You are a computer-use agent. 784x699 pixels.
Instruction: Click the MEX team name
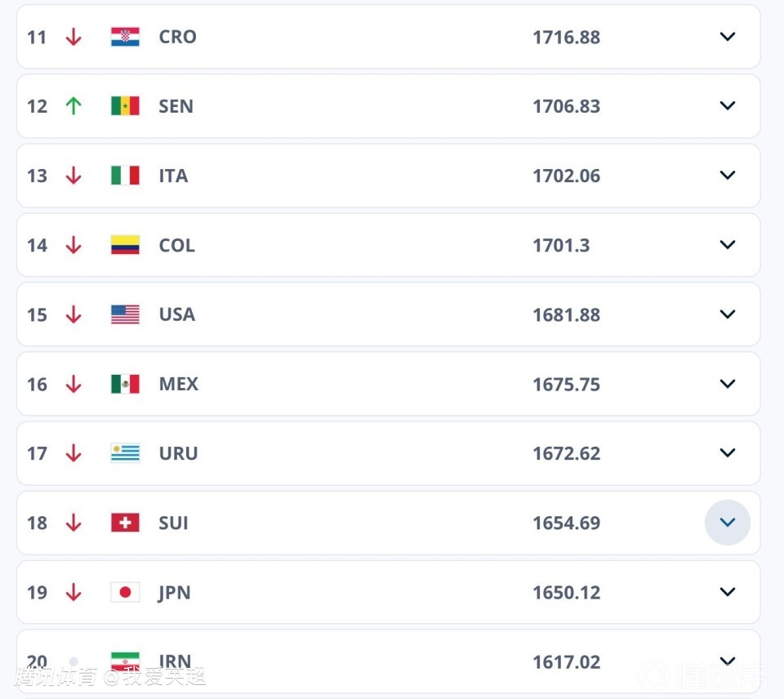tap(178, 384)
